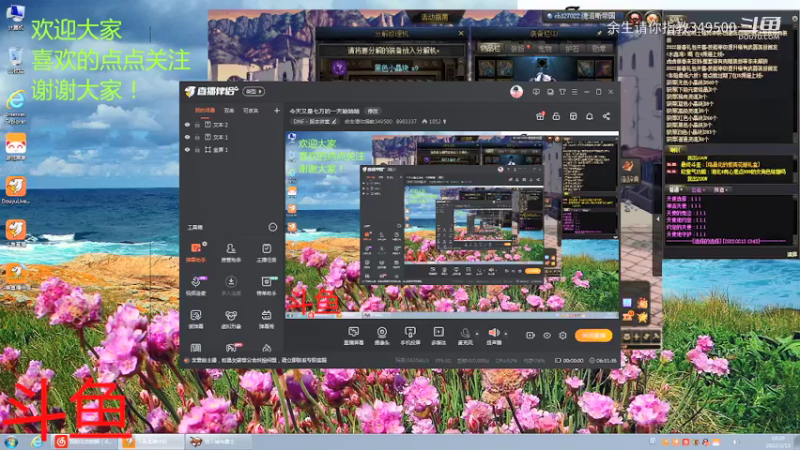Image resolution: width=800 pixels, height=450 pixels.
Task: Start recording with the camcorder icon
Action: click(530, 335)
